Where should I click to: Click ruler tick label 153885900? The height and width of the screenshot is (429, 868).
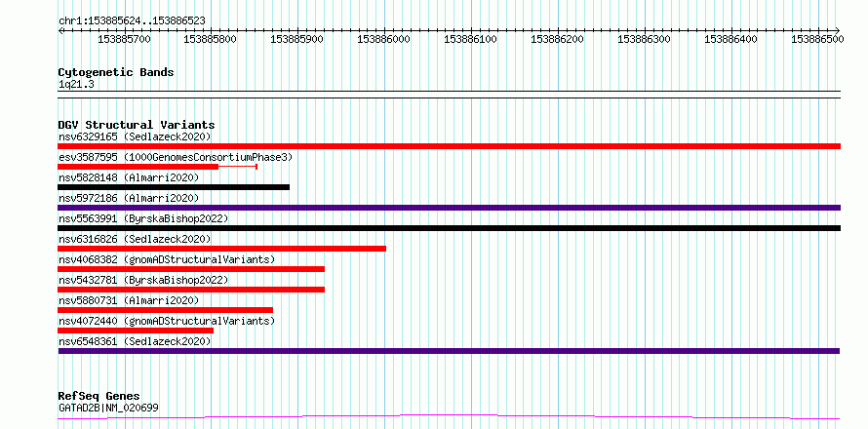pos(297,39)
